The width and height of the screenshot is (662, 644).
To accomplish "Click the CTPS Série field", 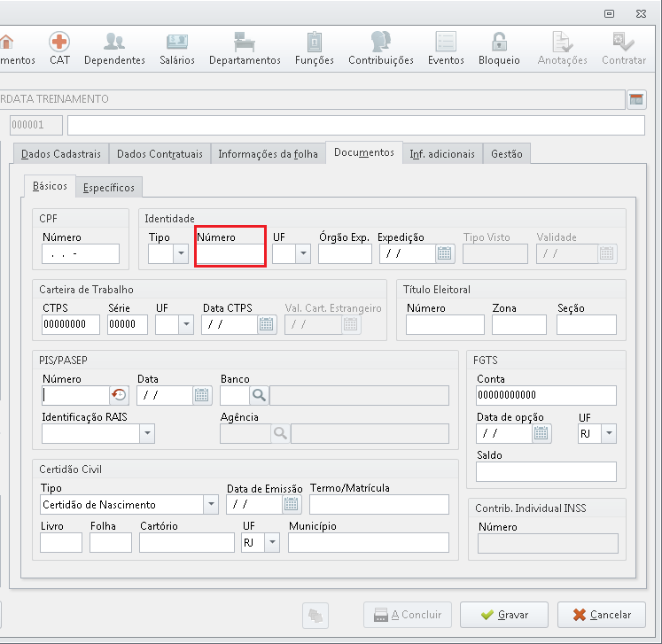I will (x=128, y=324).
